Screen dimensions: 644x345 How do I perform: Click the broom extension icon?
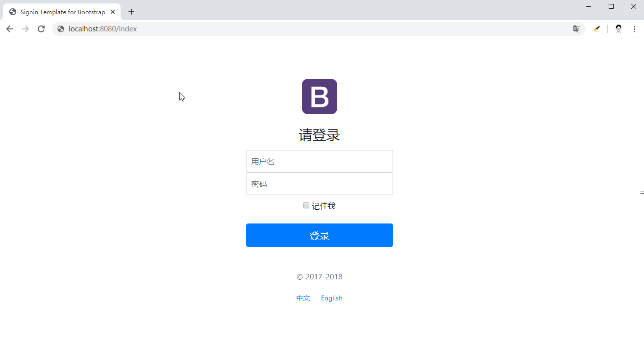[596, 29]
